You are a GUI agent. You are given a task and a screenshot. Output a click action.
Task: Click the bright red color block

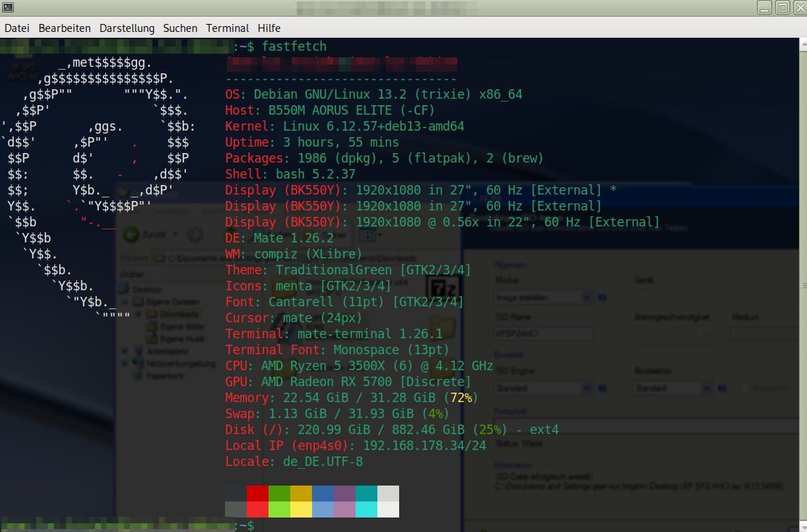point(258,510)
